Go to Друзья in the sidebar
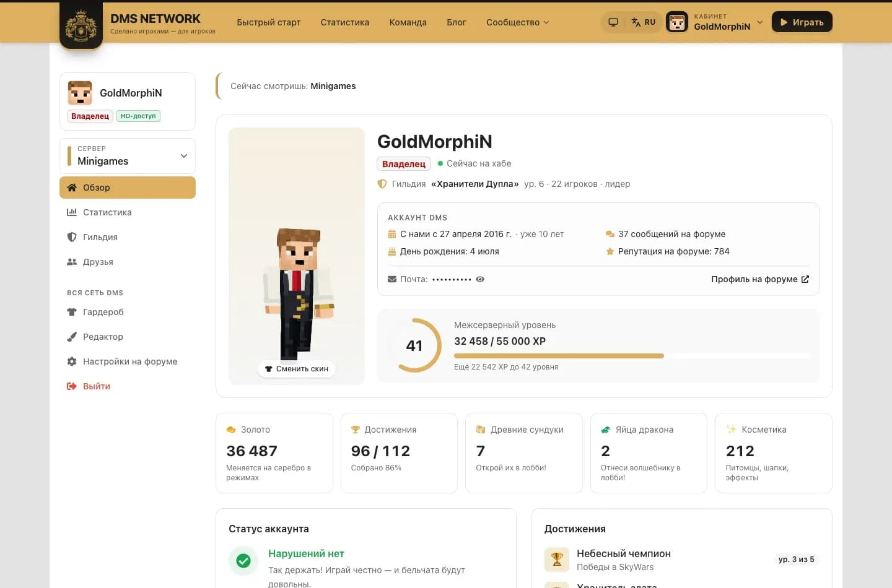892x588 pixels. (128, 262)
